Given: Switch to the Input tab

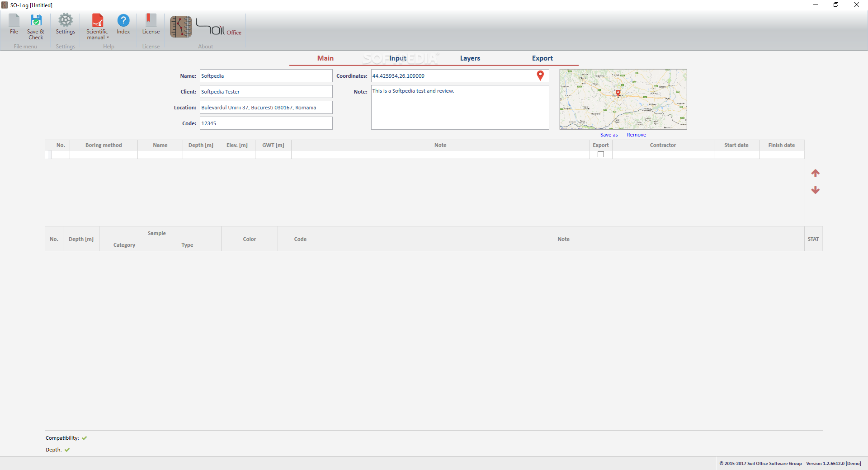Looking at the screenshot, I should pos(397,58).
